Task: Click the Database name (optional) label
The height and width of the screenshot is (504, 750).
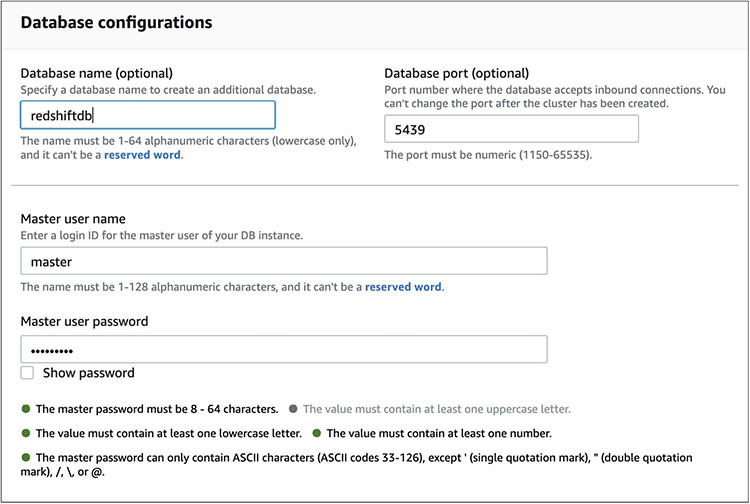Action: [97, 73]
